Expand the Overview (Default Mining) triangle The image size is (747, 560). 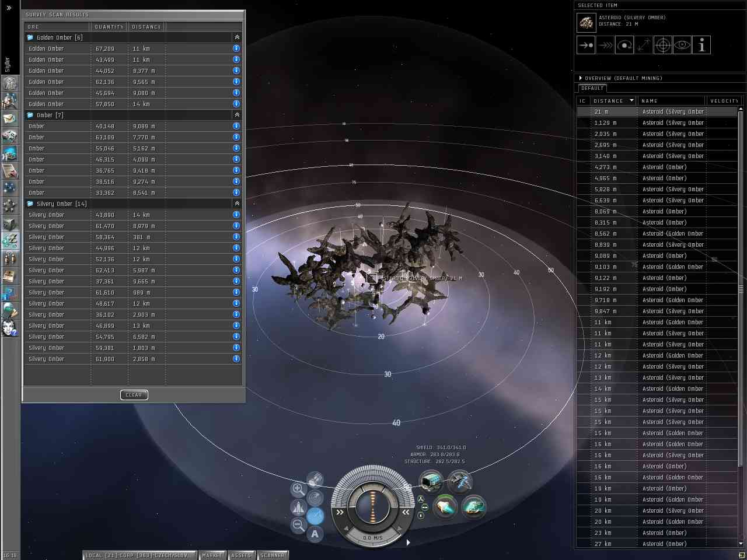[581, 78]
